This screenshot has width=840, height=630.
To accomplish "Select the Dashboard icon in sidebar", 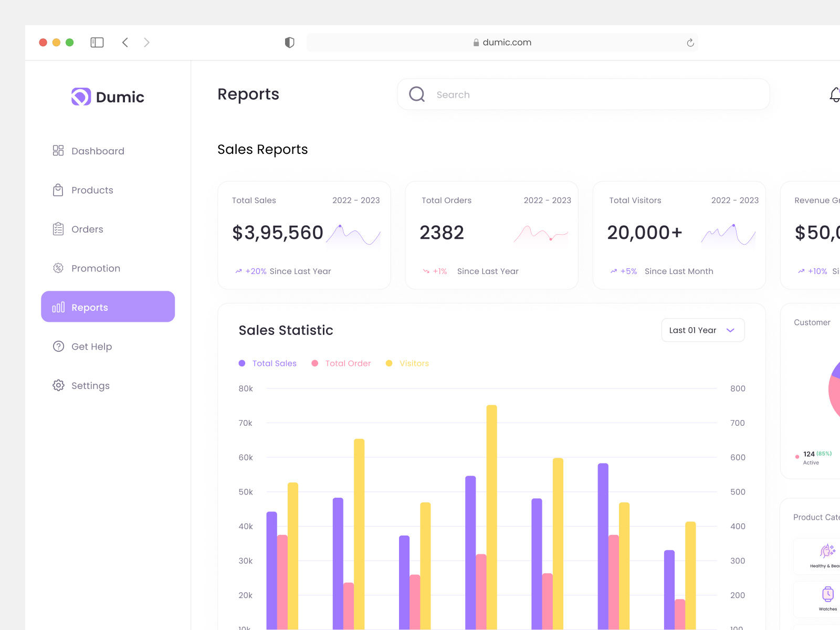I will 58,151.
